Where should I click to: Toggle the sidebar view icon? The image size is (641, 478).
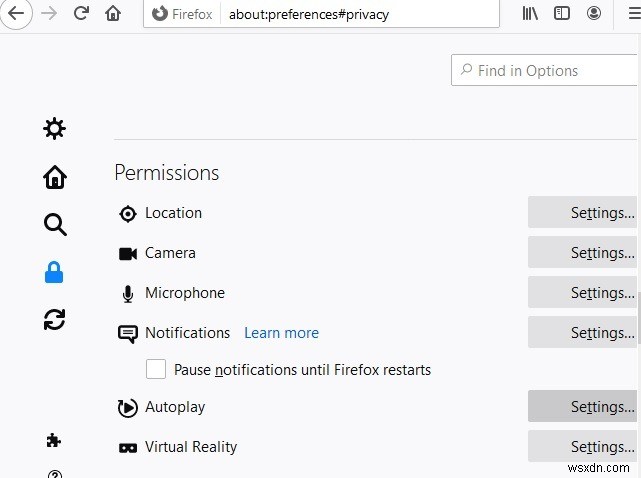(x=562, y=14)
